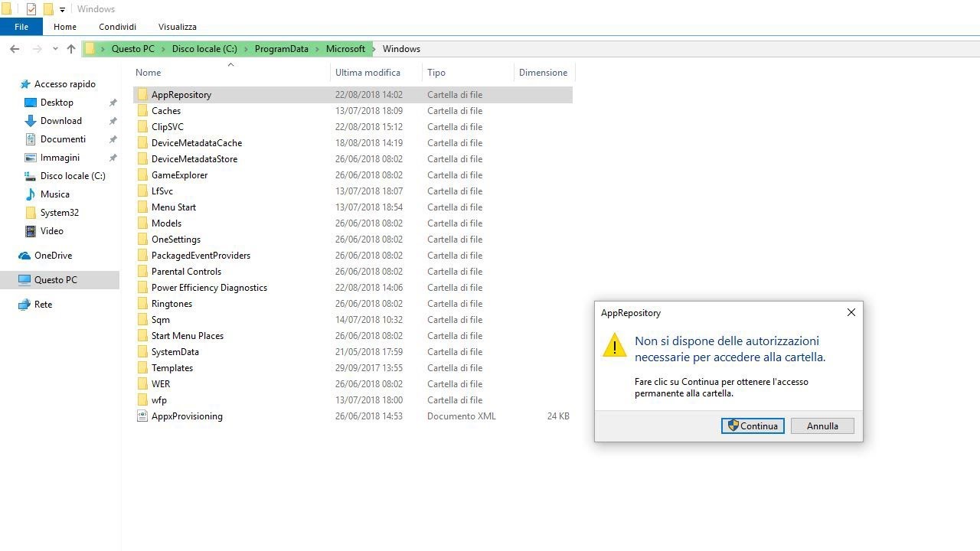This screenshot has width=980, height=551.
Task: Select the LfSvc folder name
Action: pos(162,191)
